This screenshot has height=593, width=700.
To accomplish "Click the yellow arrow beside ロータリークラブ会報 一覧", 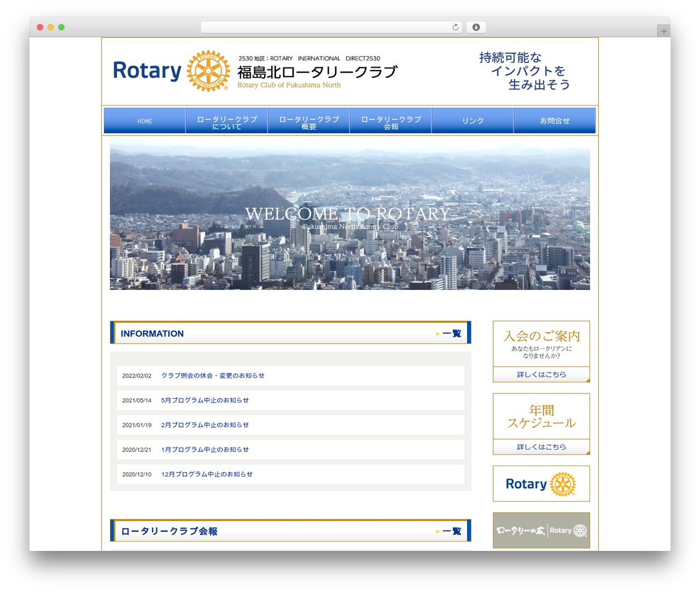I will point(438,531).
